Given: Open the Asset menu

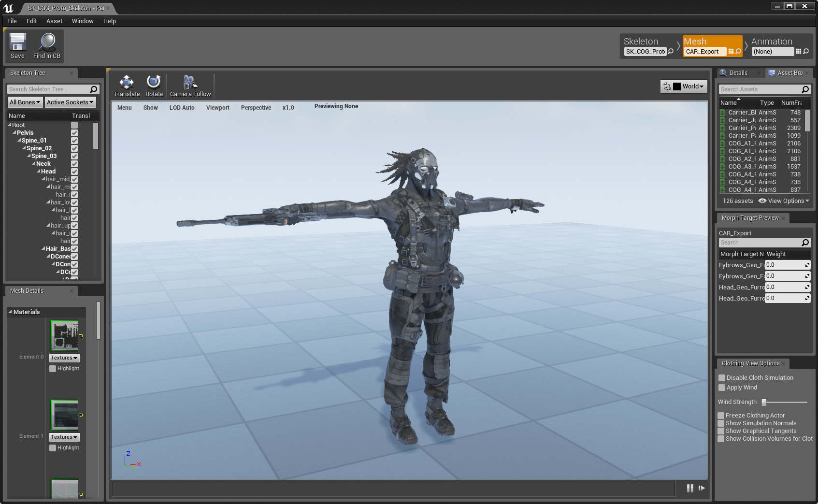Looking at the screenshot, I should pos(54,21).
